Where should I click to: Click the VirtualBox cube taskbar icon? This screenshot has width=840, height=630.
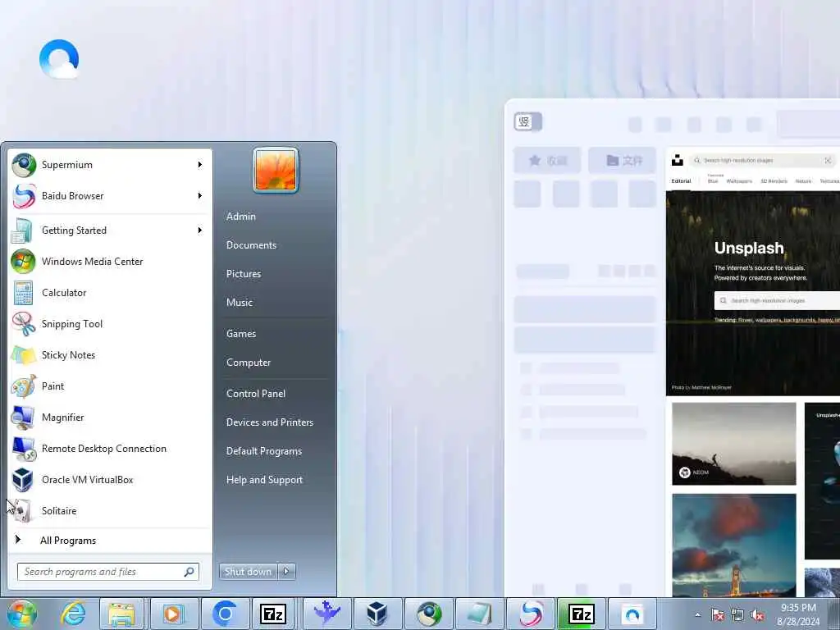click(x=377, y=614)
